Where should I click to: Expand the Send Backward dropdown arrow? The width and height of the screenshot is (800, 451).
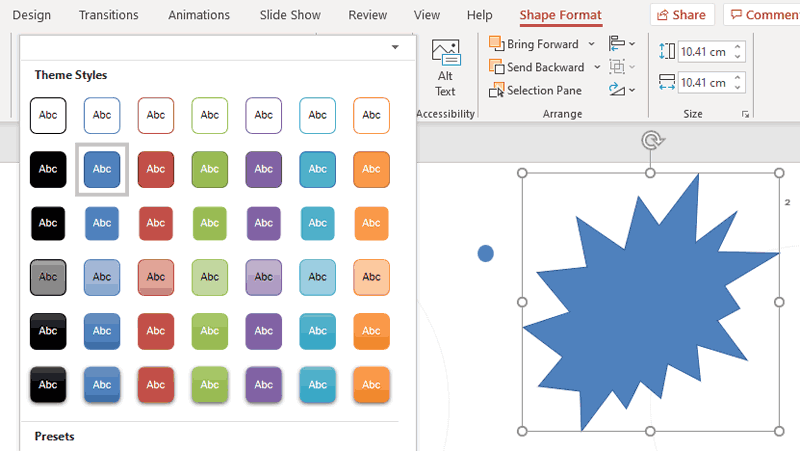[x=597, y=67]
